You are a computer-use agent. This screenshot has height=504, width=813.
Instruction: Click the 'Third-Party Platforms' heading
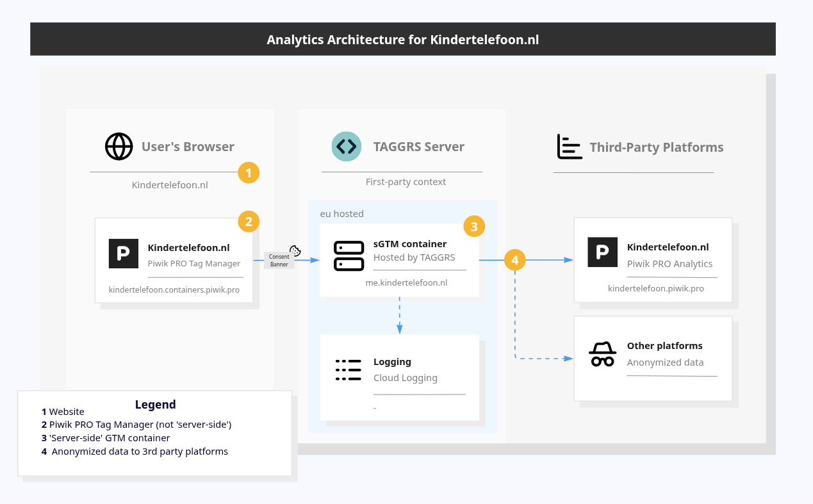click(657, 147)
